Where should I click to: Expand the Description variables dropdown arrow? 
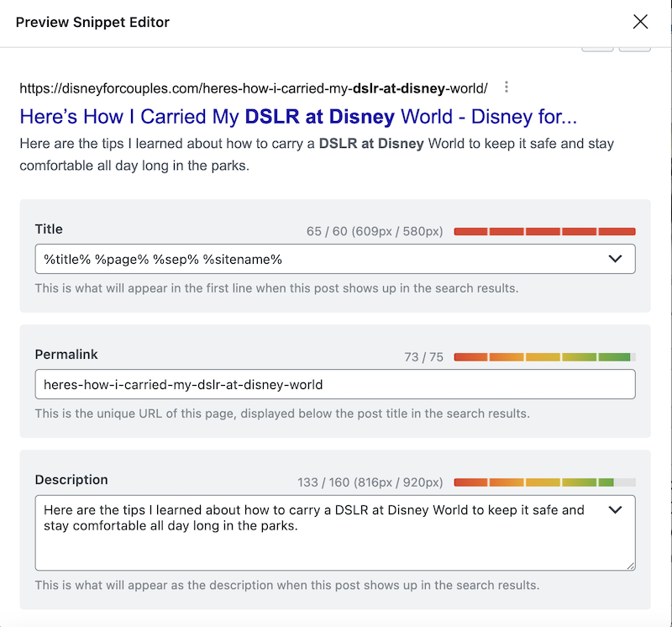(x=615, y=509)
